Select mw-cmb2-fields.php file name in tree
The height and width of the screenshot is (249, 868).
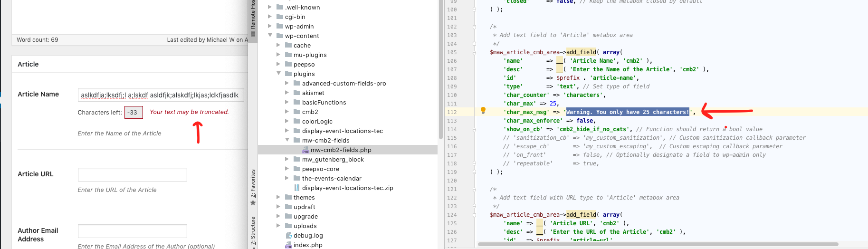(x=341, y=150)
